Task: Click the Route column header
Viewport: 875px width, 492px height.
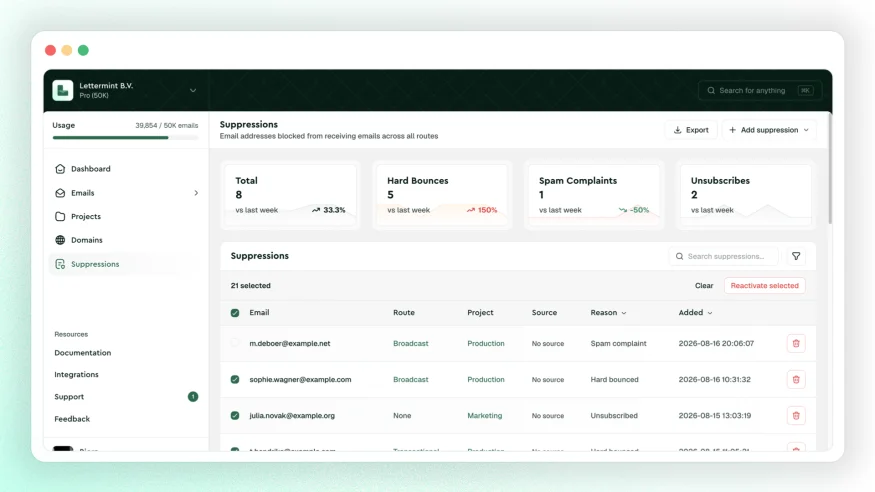Action: point(403,313)
